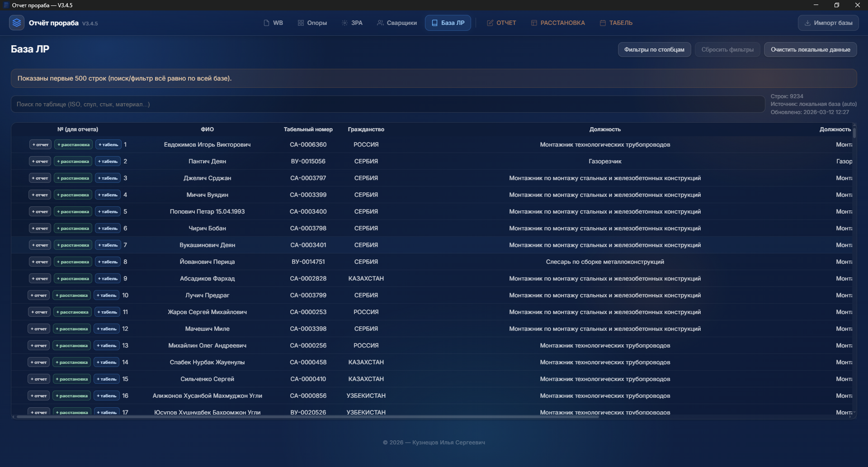The image size is (868, 467).
Task: Click the ФИО column header
Action: tap(207, 129)
